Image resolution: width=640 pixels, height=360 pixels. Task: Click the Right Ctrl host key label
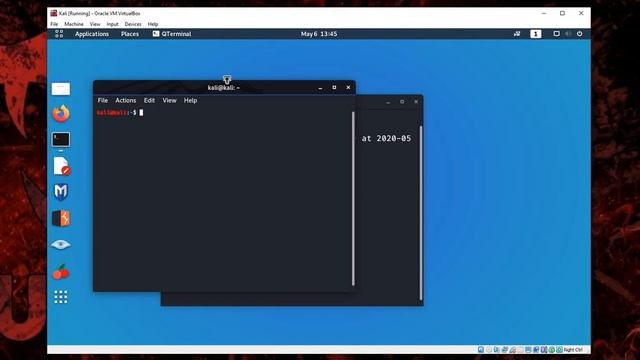[573, 350]
